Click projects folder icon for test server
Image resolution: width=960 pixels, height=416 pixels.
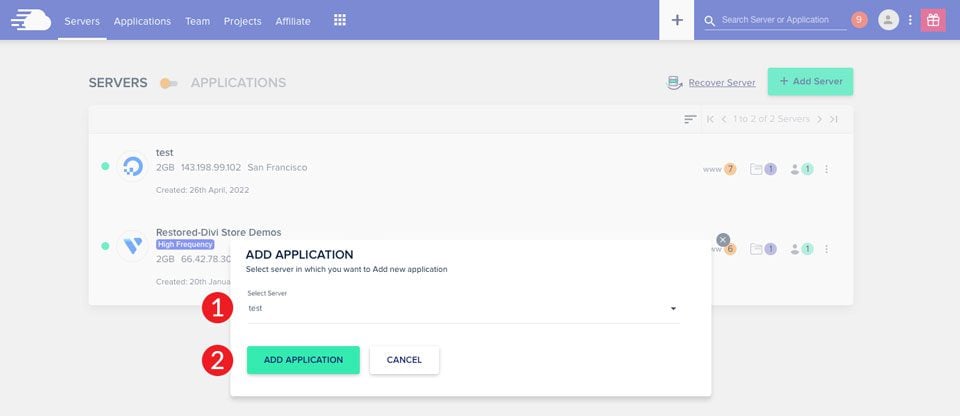click(763, 169)
